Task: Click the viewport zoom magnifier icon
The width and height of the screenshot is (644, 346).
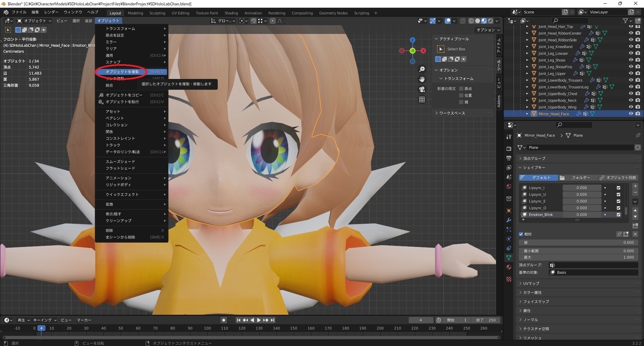Action: click(422, 69)
